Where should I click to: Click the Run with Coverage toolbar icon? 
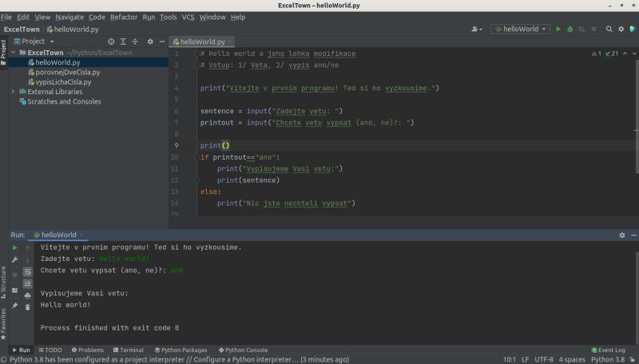tap(581, 29)
